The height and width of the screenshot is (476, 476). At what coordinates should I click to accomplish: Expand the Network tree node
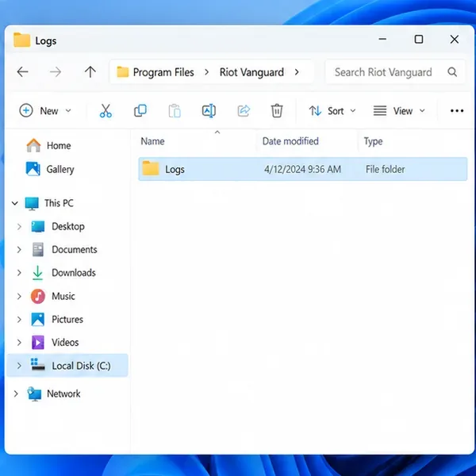point(16,393)
